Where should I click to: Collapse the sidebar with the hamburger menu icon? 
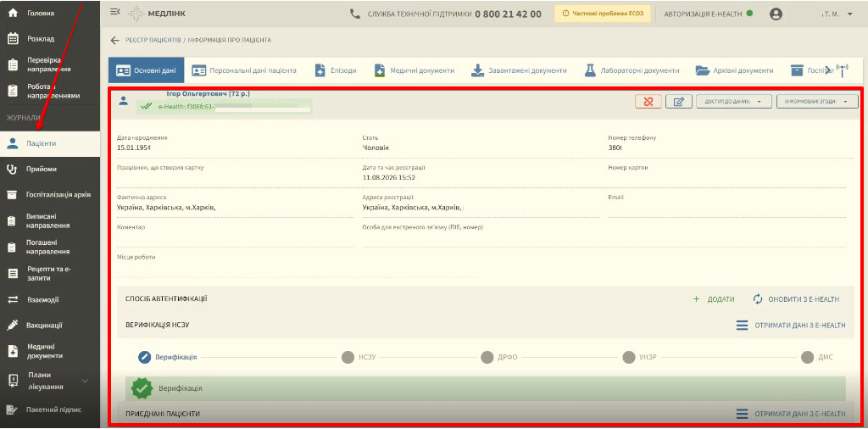(x=115, y=12)
